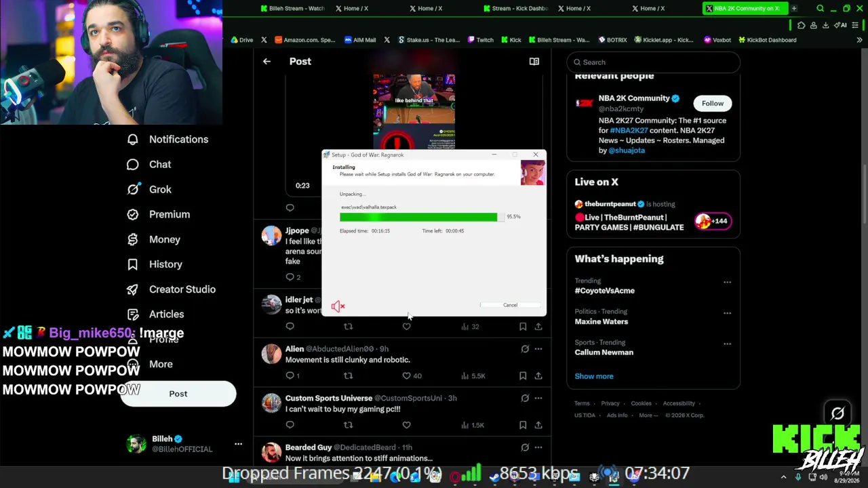This screenshot has width=868, height=488.
Task: Bookmark Custom Sports Universe's reply
Action: [523, 425]
